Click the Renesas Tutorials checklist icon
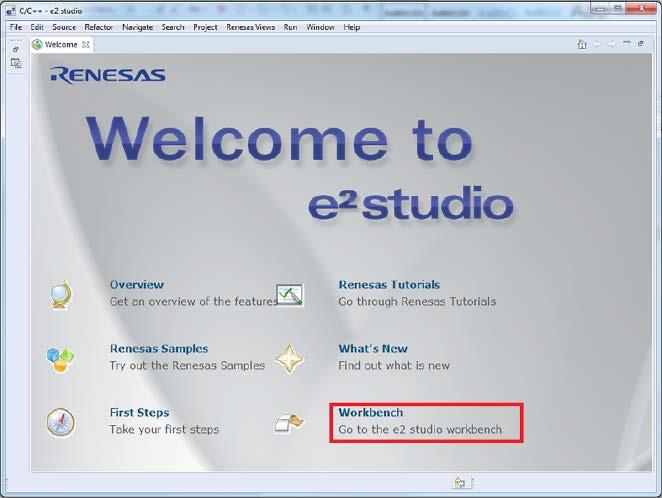Image resolution: width=662 pixels, height=498 pixels. coord(290,295)
